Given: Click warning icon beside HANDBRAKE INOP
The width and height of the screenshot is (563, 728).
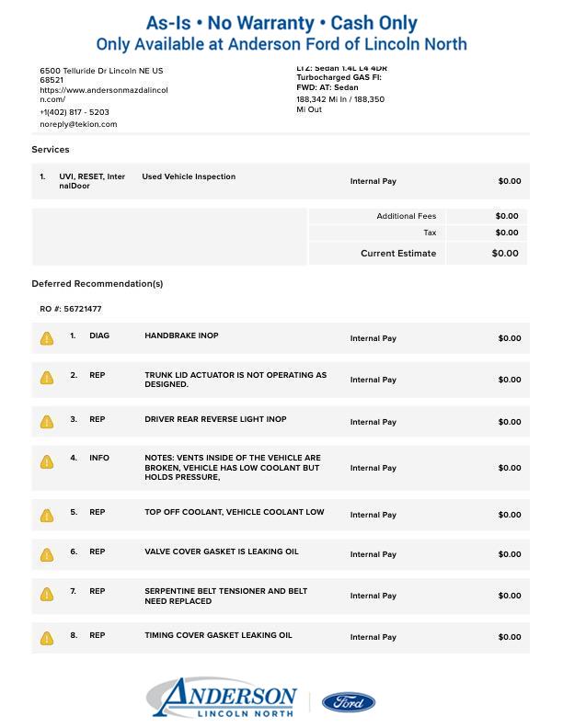Looking at the screenshot, I should pos(47,338).
